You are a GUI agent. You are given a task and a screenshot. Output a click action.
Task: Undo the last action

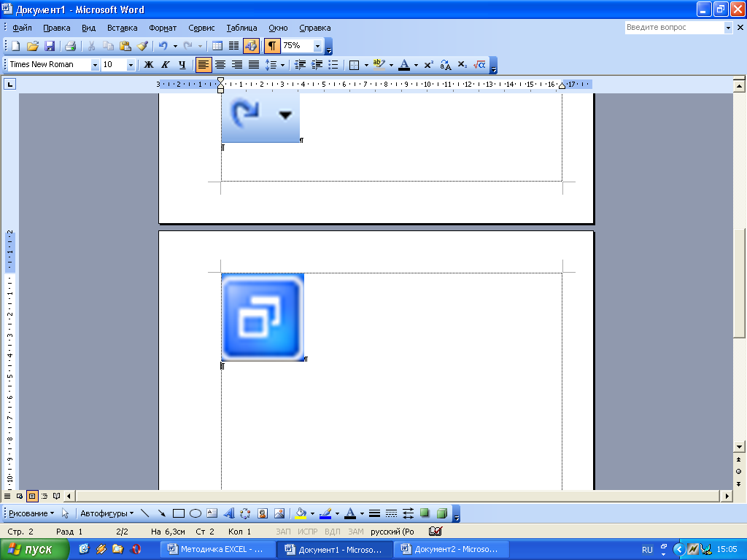pos(163,46)
